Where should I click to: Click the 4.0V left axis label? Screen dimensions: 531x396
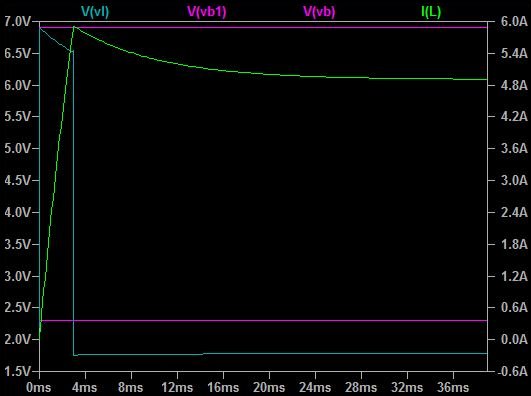tap(17, 212)
